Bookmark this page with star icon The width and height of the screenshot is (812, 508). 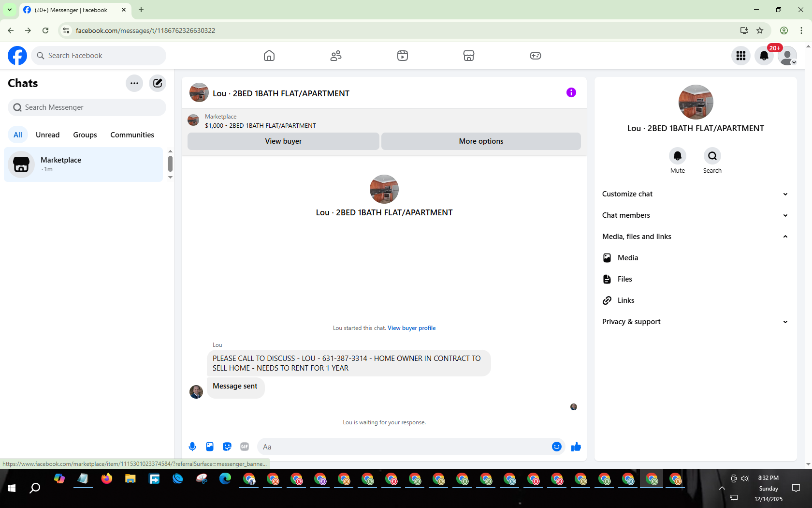pyautogui.click(x=760, y=30)
